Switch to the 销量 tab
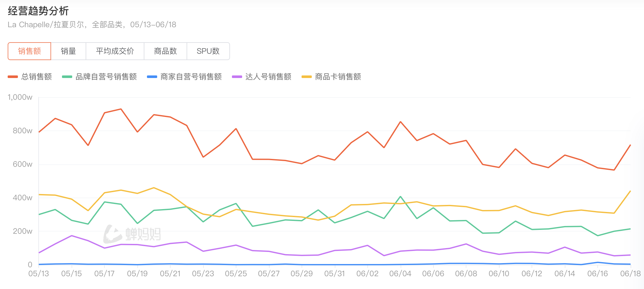644x289 pixels. [x=68, y=51]
